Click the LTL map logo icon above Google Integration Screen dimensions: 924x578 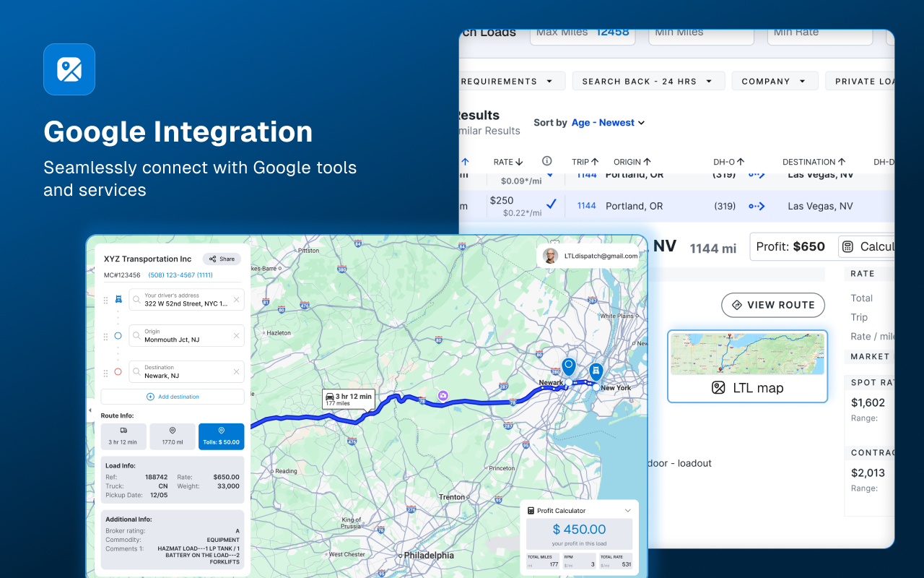click(x=69, y=69)
